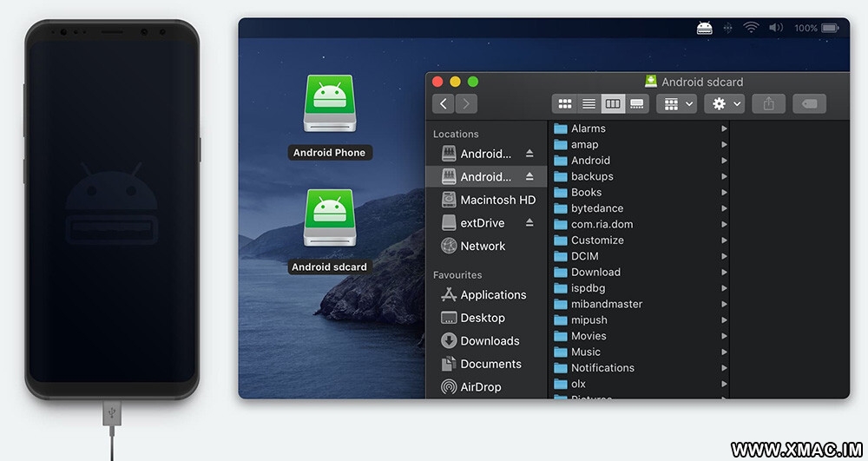Switch to icon view
Viewport: 868px width, 461px height.
(564, 103)
